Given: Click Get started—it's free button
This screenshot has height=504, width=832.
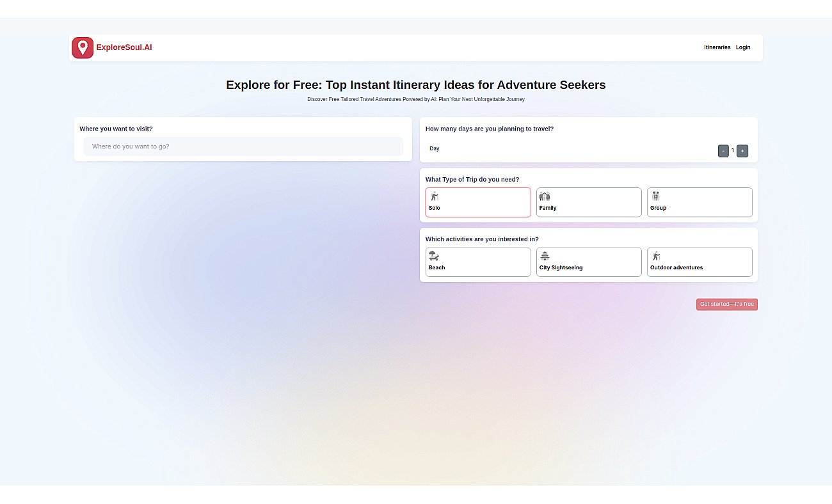Looking at the screenshot, I should coord(727,304).
